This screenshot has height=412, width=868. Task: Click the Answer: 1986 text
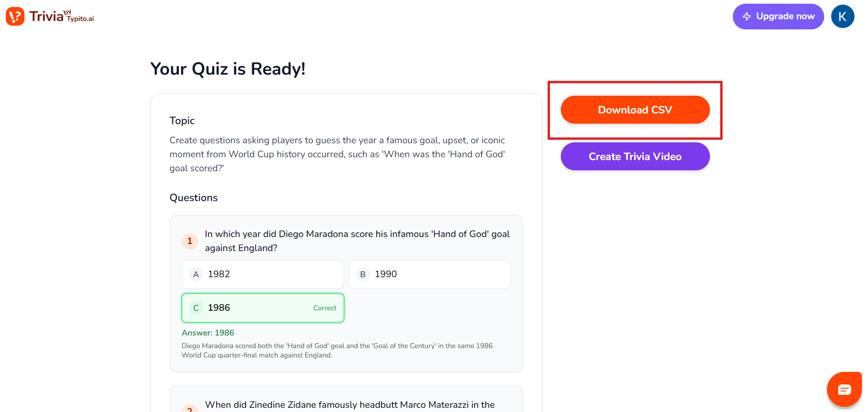(x=208, y=333)
